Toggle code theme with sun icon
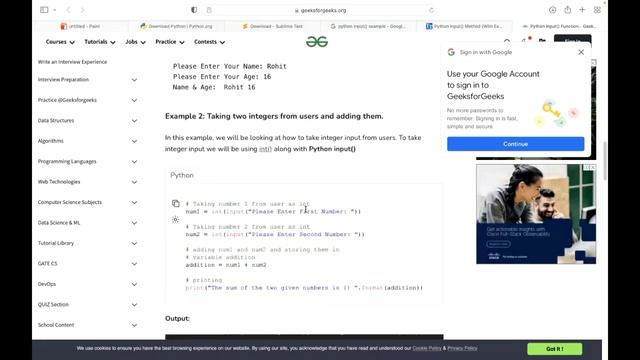 176,220
